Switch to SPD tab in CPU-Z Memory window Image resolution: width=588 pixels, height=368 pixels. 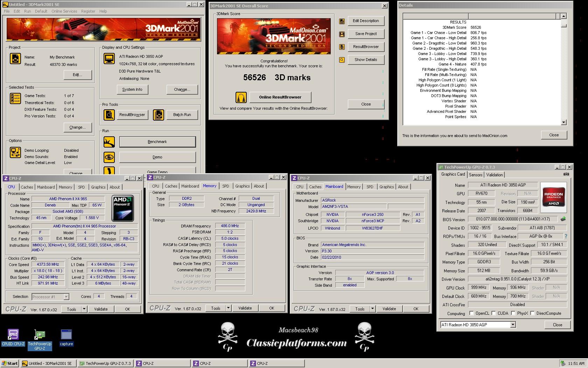pyautogui.click(x=226, y=186)
